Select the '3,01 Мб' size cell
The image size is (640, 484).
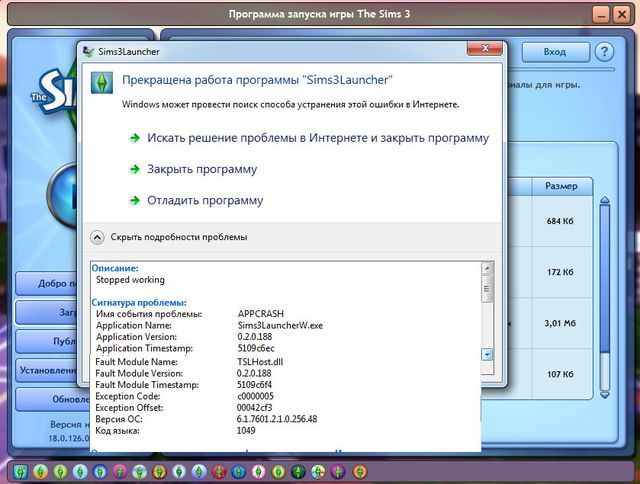tap(560, 323)
